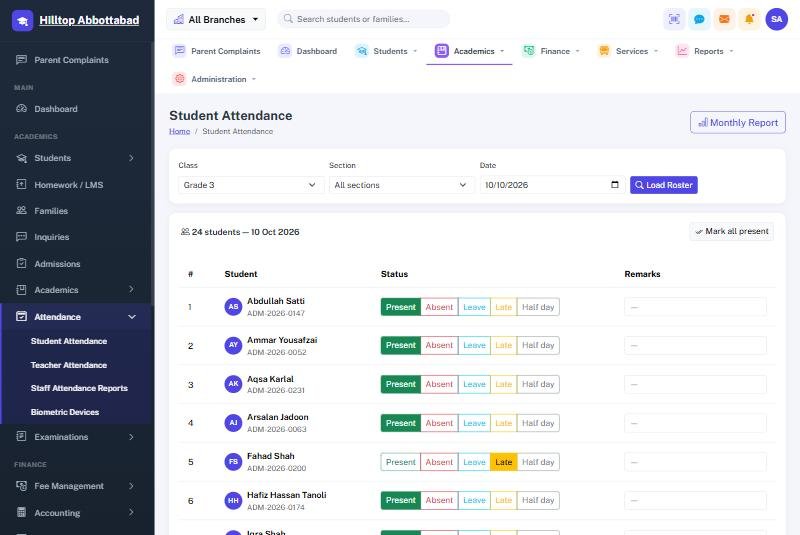Go to Teacher Attendance in sidebar

point(69,365)
